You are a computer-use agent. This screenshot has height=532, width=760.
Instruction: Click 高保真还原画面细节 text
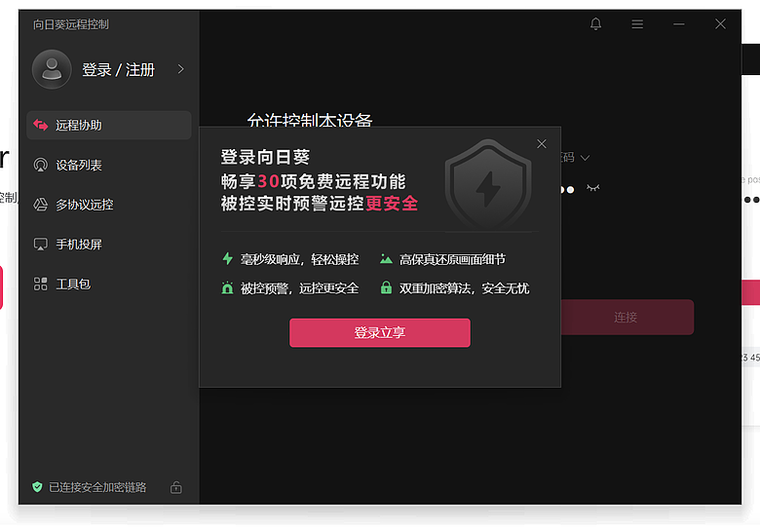point(452,260)
